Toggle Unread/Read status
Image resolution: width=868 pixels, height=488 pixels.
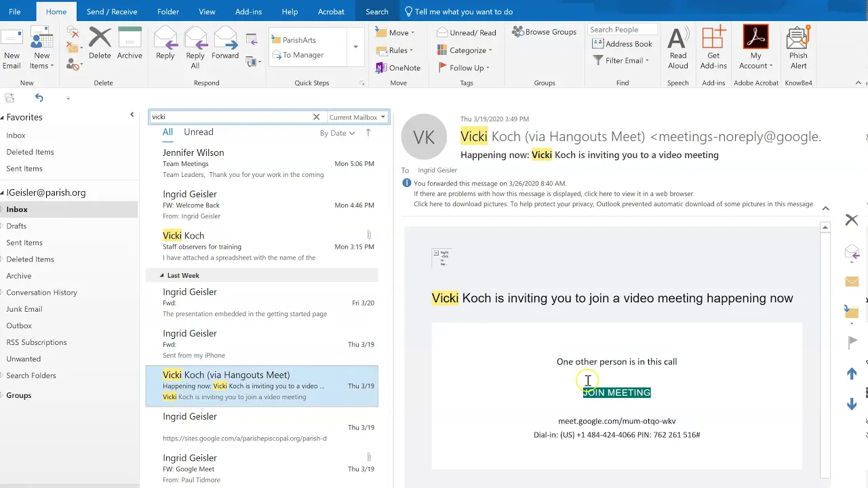pyautogui.click(x=467, y=33)
